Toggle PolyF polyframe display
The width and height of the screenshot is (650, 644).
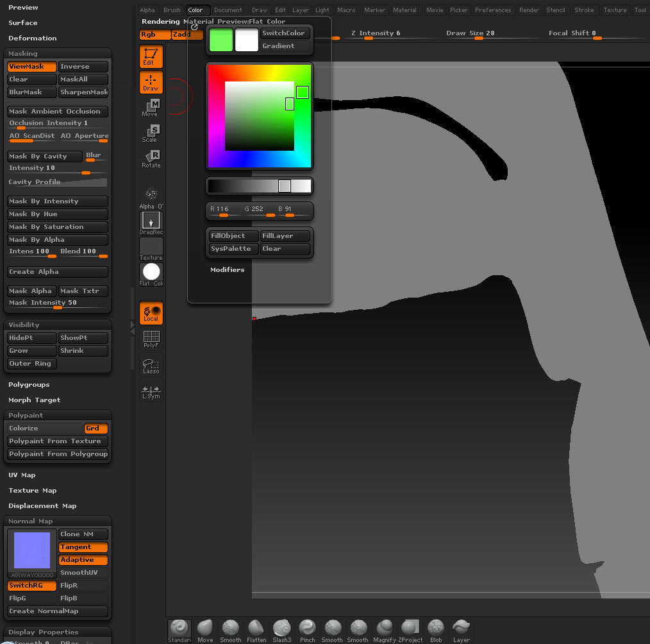(151, 339)
